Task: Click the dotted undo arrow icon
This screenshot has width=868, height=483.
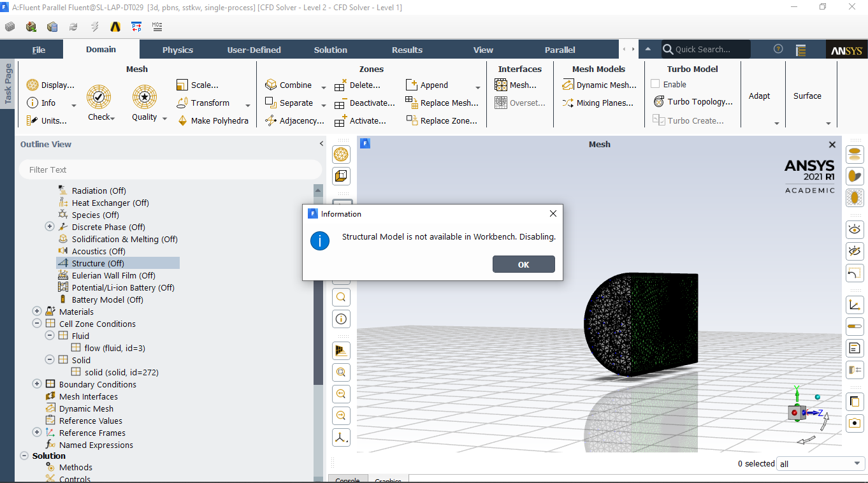Action: [x=855, y=273]
